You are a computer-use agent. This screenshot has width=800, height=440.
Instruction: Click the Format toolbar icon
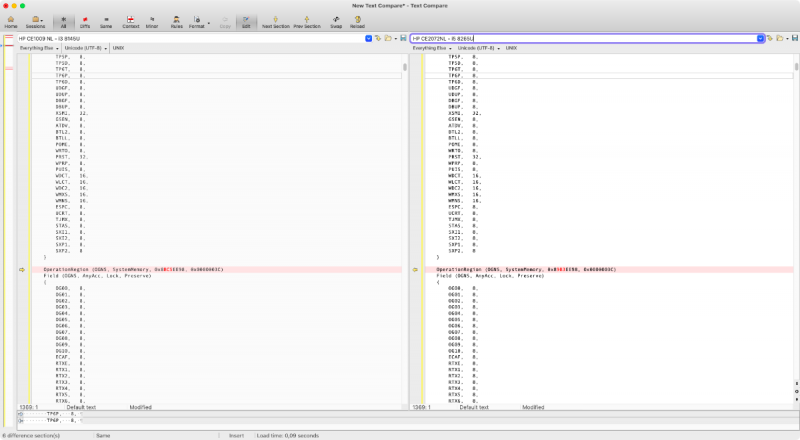(197, 22)
